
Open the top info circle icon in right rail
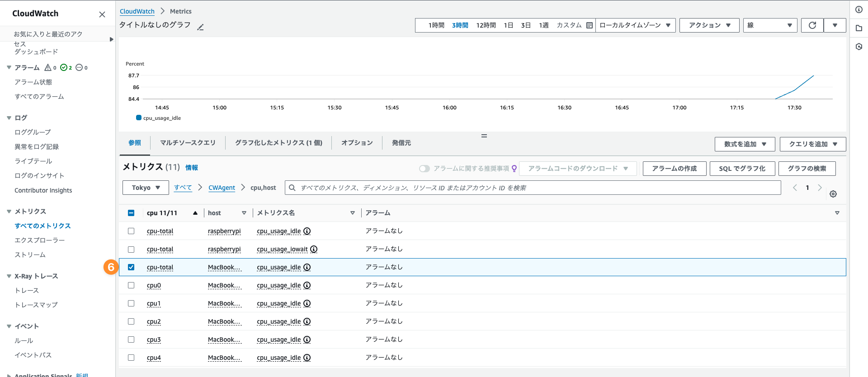[x=859, y=9]
